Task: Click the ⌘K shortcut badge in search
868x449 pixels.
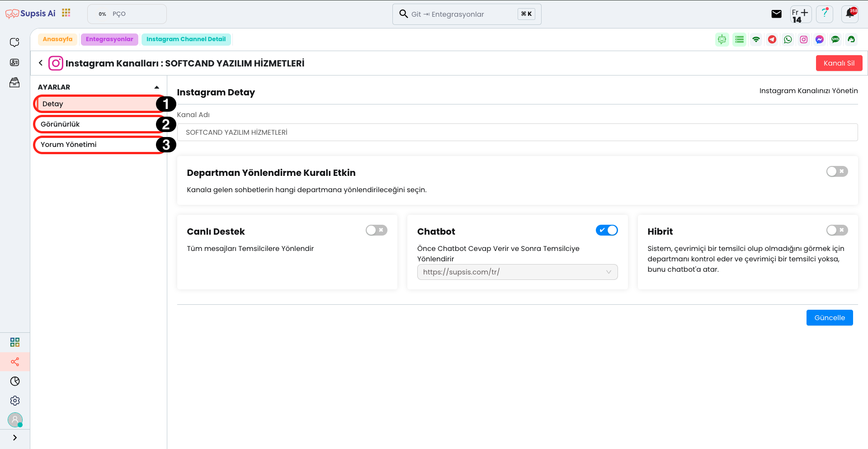Action: [526, 14]
